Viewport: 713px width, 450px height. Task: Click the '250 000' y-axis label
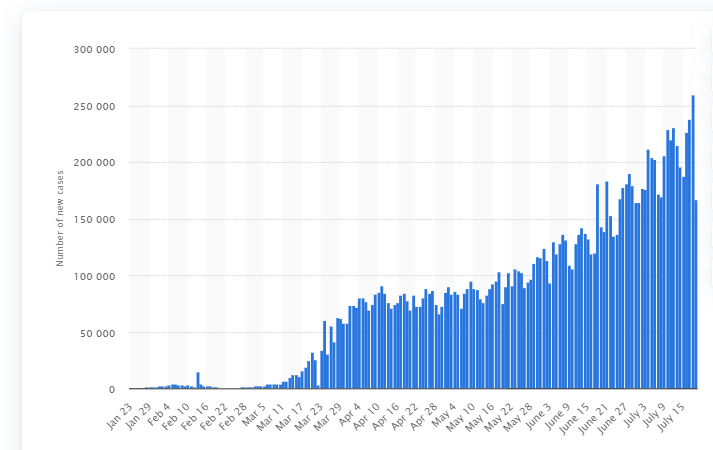pyautogui.click(x=95, y=106)
